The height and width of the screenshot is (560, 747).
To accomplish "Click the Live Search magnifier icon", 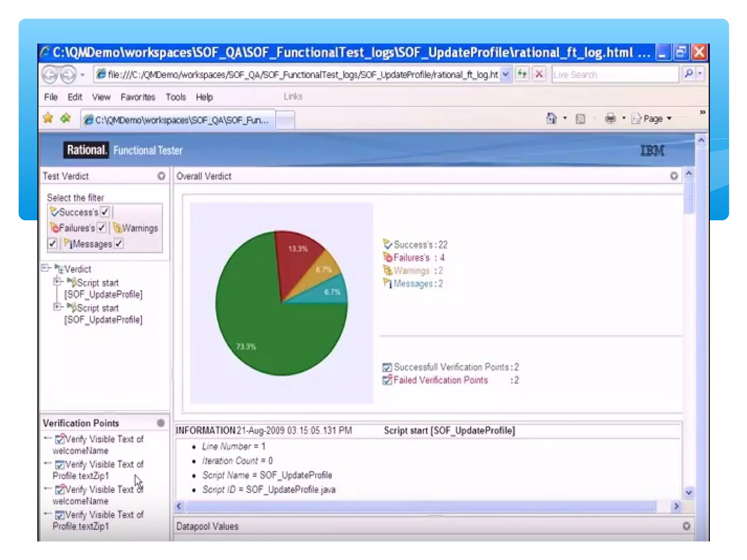I will pos(689,74).
